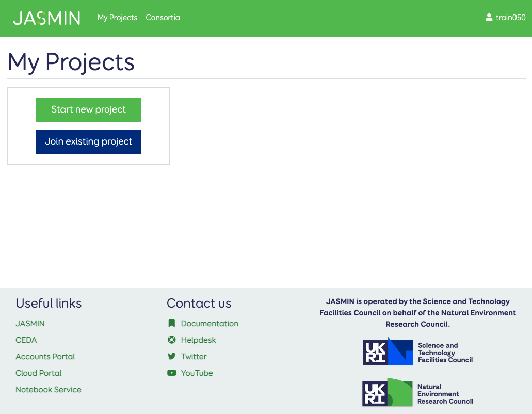Click the Twitter bird icon
The width and height of the screenshot is (532, 414).
[x=172, y=357]
